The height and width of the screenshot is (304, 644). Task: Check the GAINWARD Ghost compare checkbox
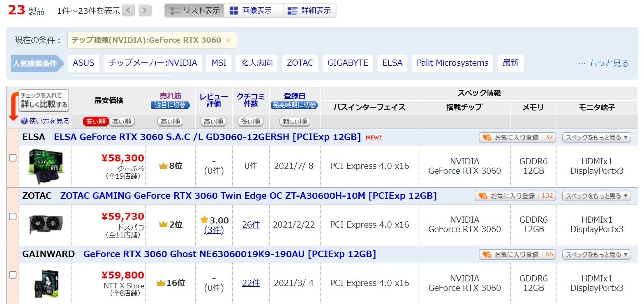(13, 274)
